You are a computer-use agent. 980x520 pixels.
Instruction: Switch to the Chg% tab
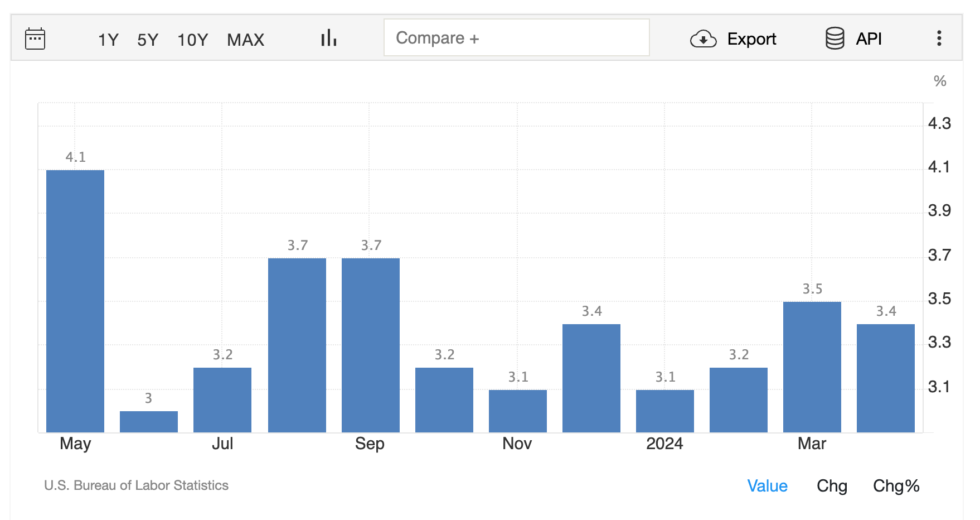tap(896, 486)
